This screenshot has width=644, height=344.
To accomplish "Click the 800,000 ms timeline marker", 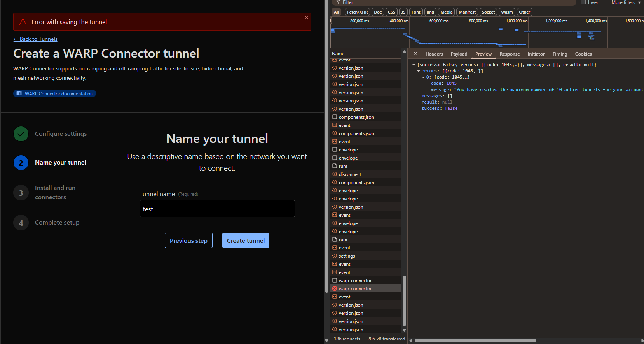I will (x=478, y=21).
